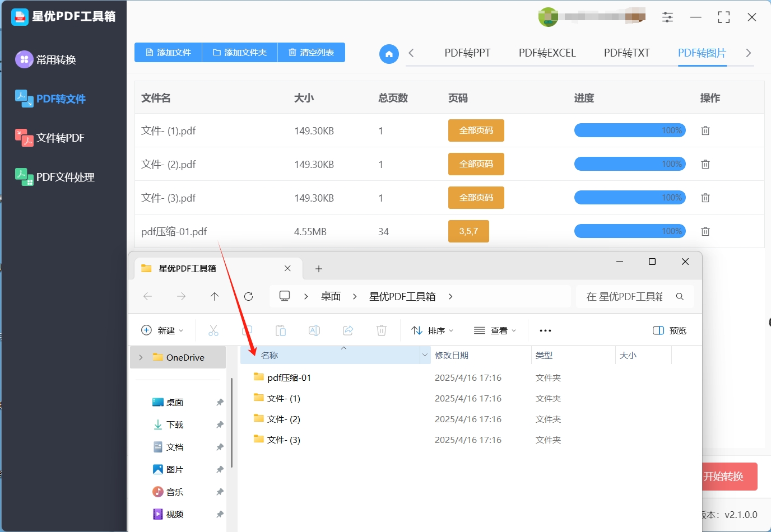Click 星优PDF工具箱 breadcrumb in address bar
Image resolution: width=771 pixels, height=532 pixels.
[402, 296]
